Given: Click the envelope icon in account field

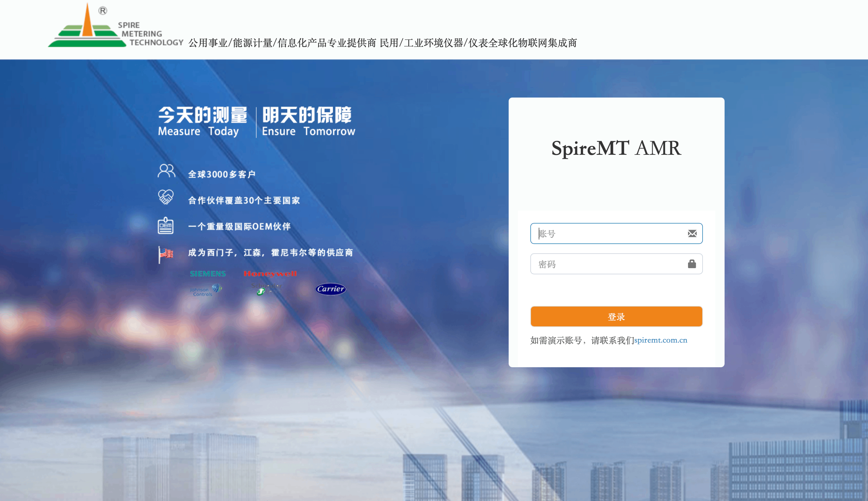Looking at the screenshot, I should (x=692, y=234).
